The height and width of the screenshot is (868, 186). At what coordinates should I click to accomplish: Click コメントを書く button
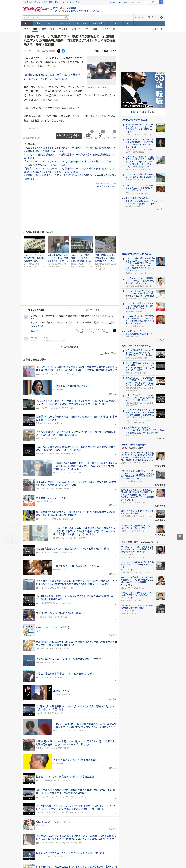93,310
